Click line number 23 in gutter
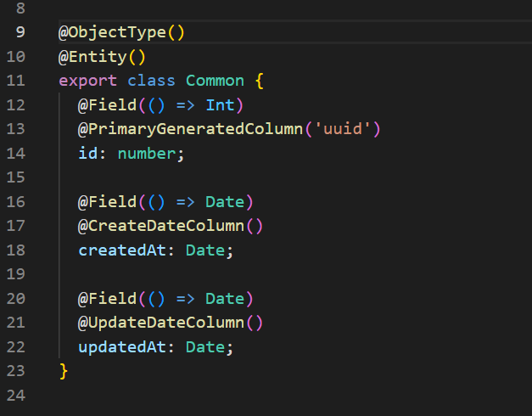This screenshot has width=532, height=416. coord(15,371)
